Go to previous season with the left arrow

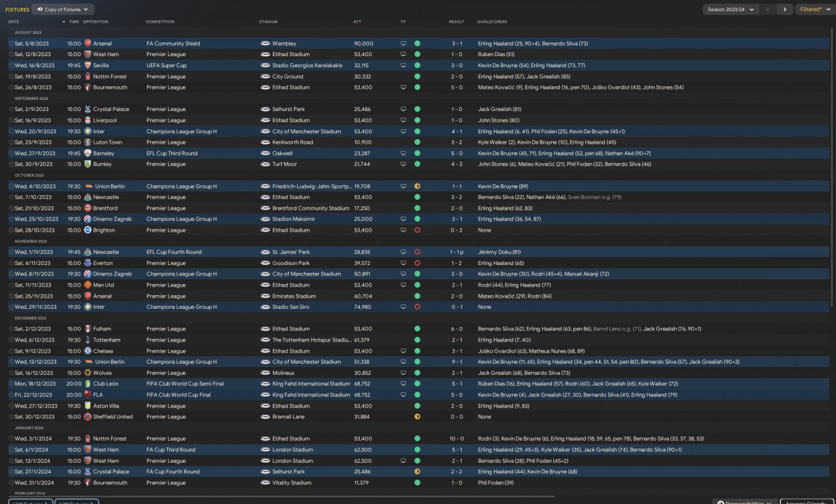coord(769,10)
